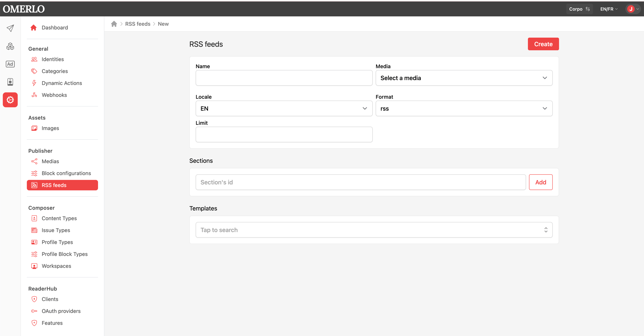644x336 pixels.
Task: Open OAuth providers link
Action: pyautogui.click(x=61, y=311)
